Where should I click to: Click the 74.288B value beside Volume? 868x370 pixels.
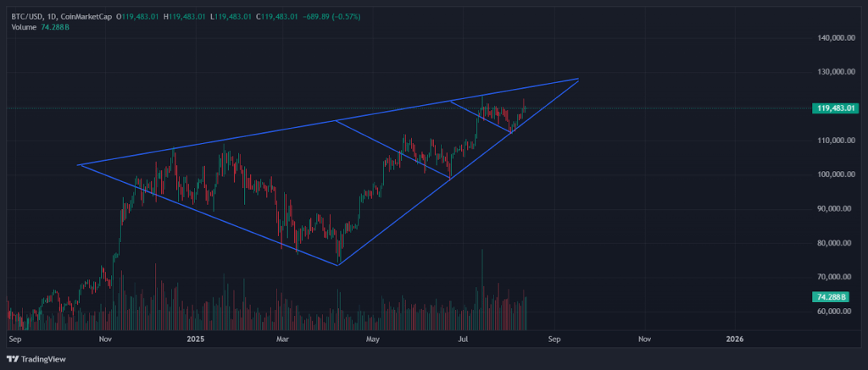tap(55, 26)
